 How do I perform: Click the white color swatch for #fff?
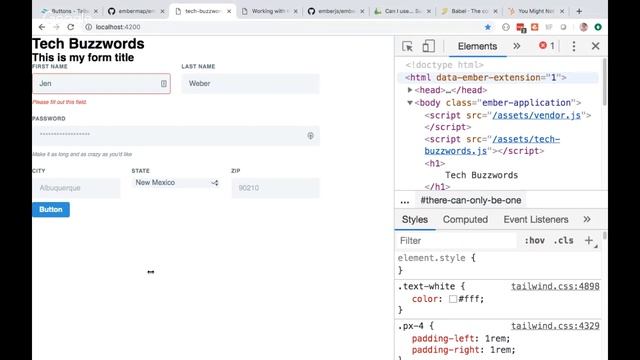click(x=453, y=299)
